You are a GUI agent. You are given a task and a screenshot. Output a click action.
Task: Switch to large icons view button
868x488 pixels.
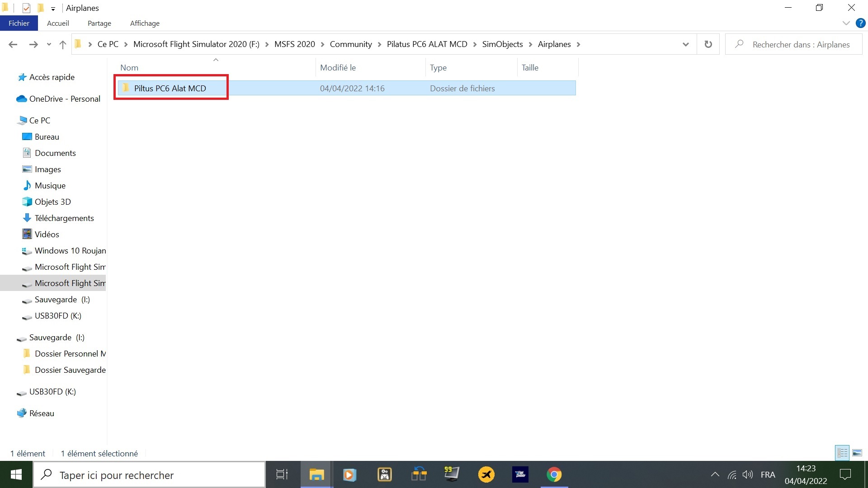pyautogui.click(x=857, y=453)
